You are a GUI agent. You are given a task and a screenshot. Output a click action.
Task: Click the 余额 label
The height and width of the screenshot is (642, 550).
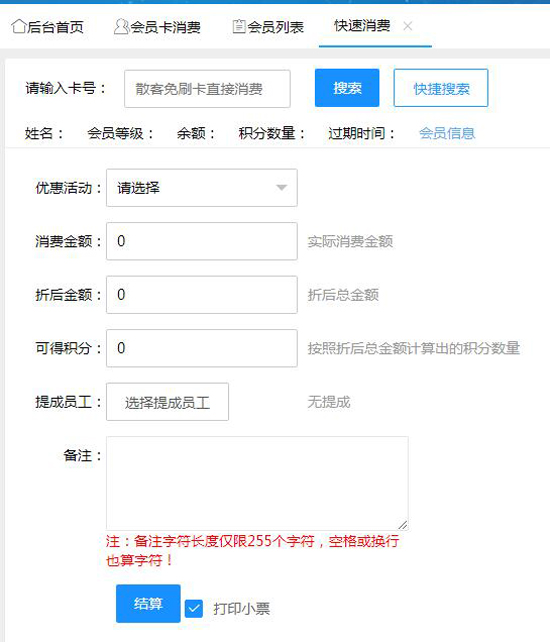click(196, 133)
